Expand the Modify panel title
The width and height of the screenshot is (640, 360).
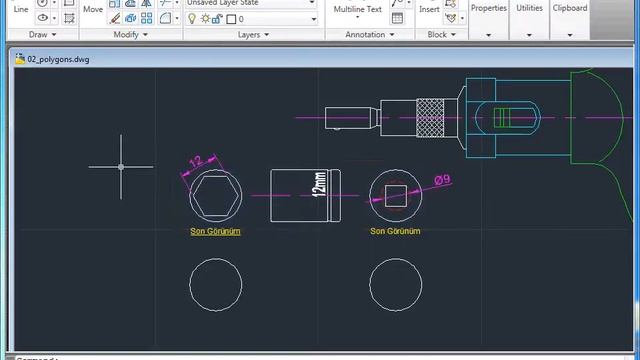coord(131,35)
